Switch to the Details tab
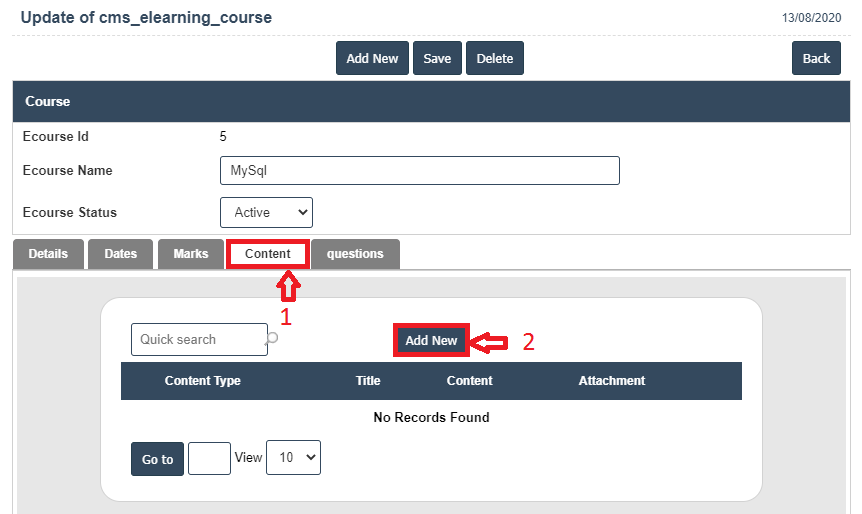The height and width of the screenshot is (514, 862). click(48, 254)
